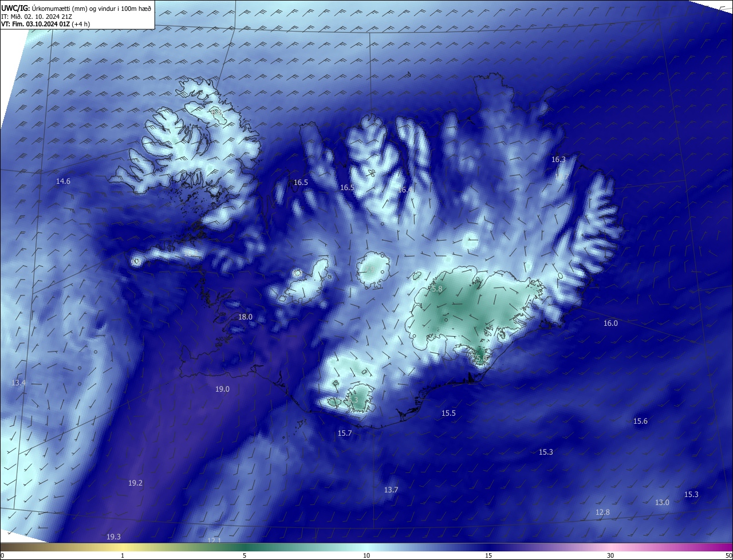Click the 19.3 value label
733x560 pixels.
113,537
